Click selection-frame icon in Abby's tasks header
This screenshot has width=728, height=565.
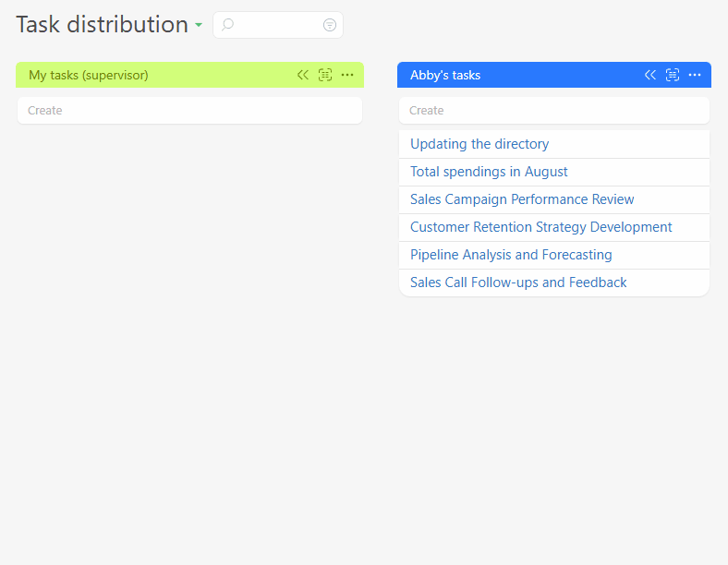pyautogui.click(x=673, y=75)
